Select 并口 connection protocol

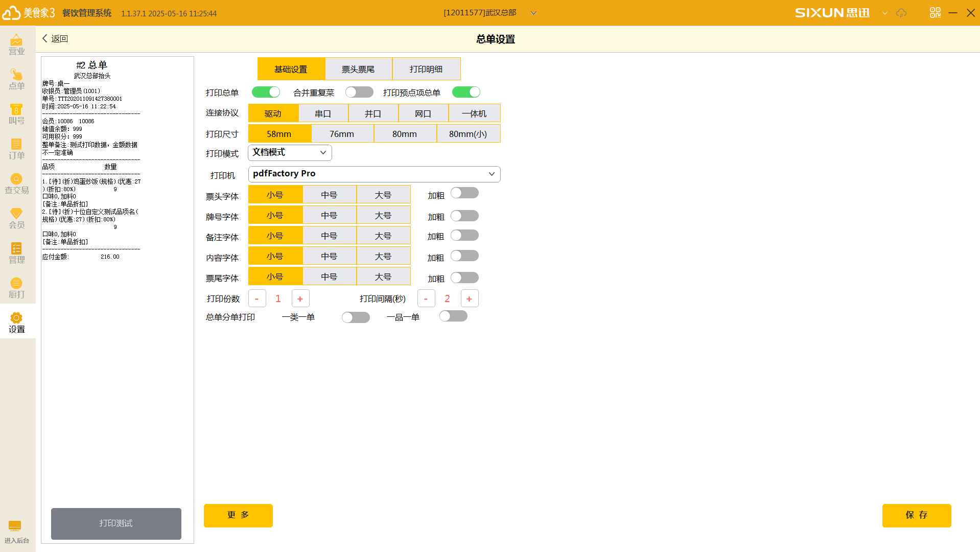point(374,113)
